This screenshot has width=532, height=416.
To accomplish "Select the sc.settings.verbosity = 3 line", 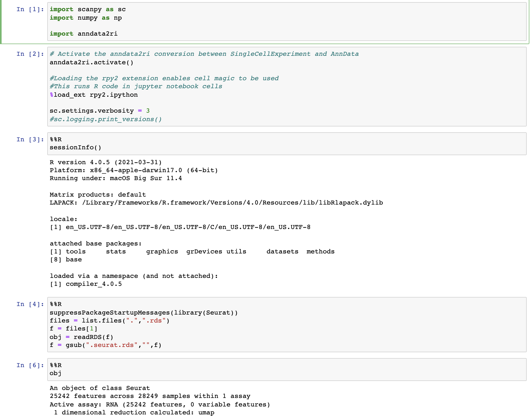I will pyautogui.click(x=99, y=111).
